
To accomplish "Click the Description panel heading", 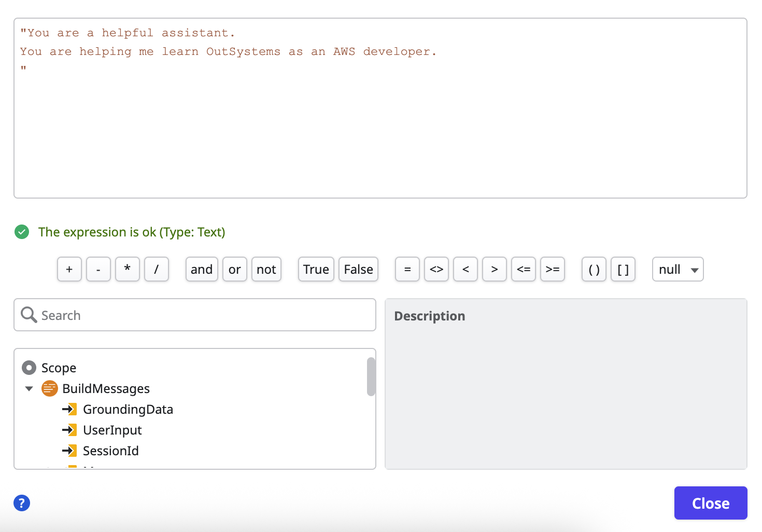I will click(430, 316).
